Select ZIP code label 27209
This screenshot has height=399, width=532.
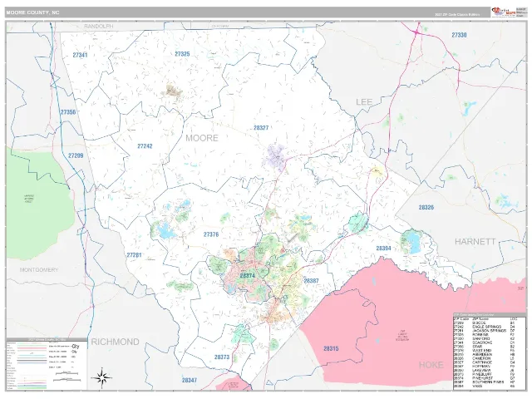(x=76, y=155)
